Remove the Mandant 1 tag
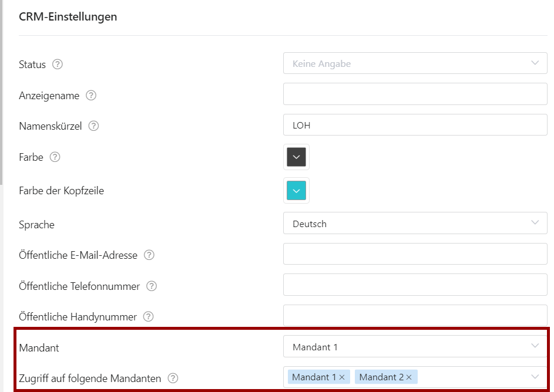 click(x=342, y=377)
